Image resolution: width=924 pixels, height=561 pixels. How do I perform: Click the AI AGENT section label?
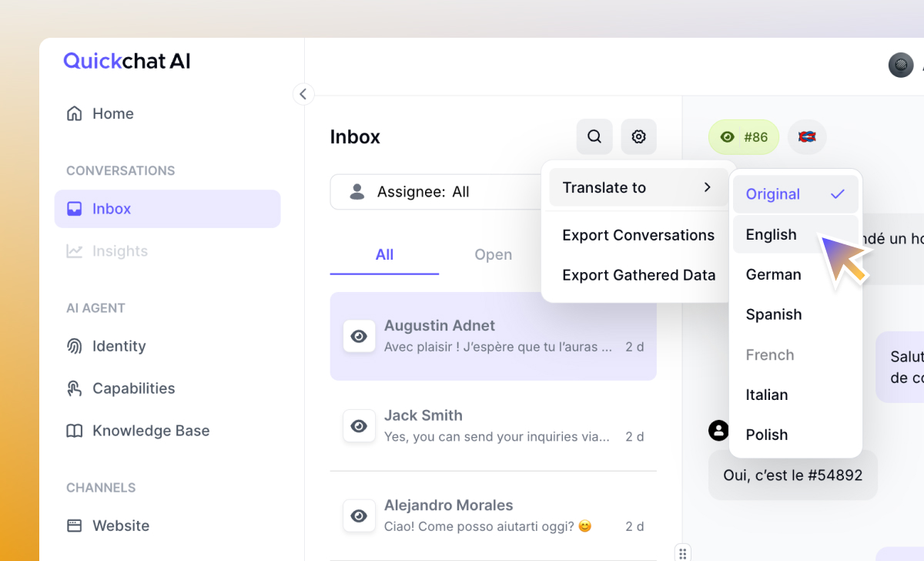point(95,307)
